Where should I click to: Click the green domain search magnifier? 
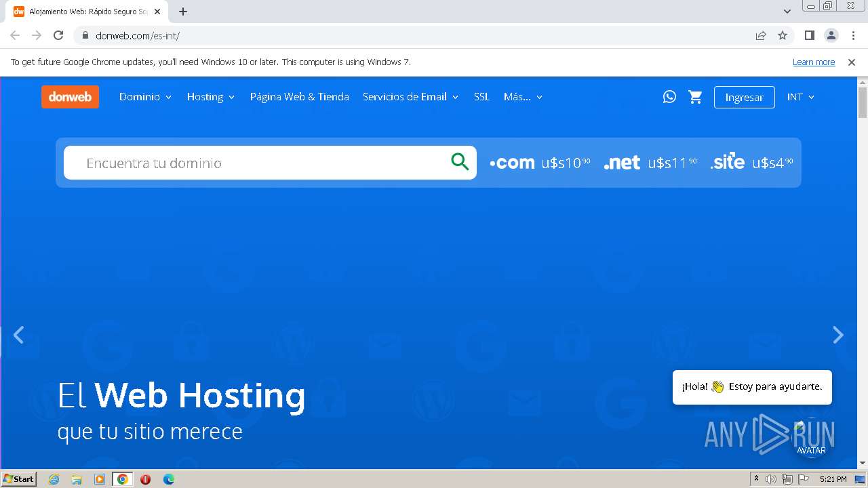pyautogui.click(x=460, y=162)
